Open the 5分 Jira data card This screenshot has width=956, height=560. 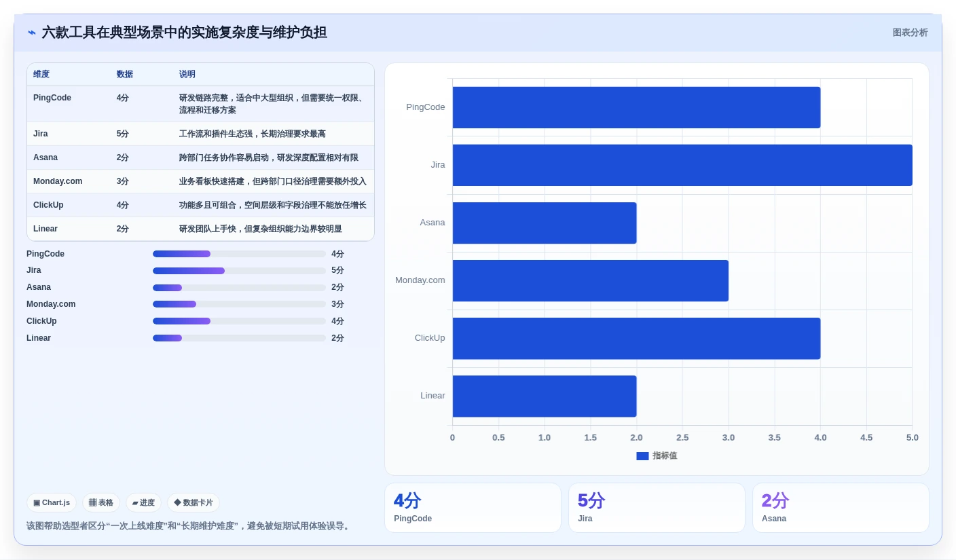657,508
